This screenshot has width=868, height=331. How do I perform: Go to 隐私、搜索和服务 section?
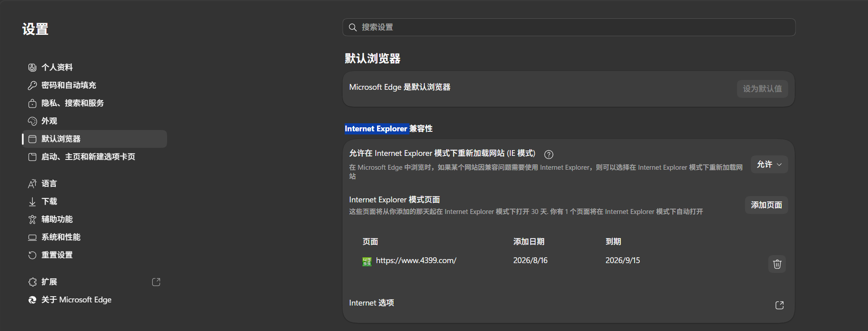[x=94, y=103]
